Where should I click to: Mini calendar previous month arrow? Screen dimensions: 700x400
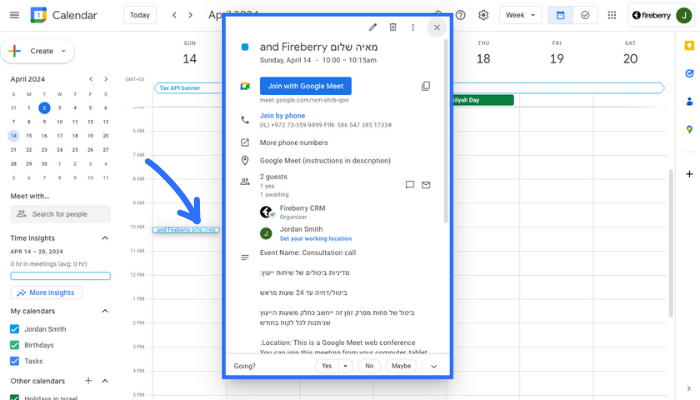(x=91, y=79)
